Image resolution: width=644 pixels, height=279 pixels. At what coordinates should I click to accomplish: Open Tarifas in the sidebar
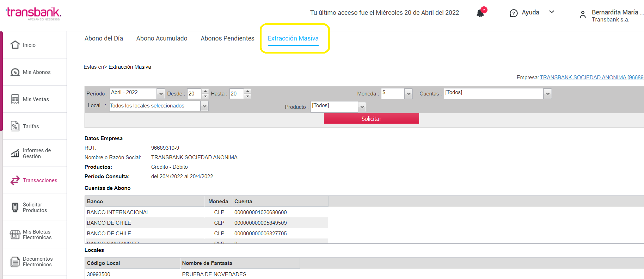31,126
